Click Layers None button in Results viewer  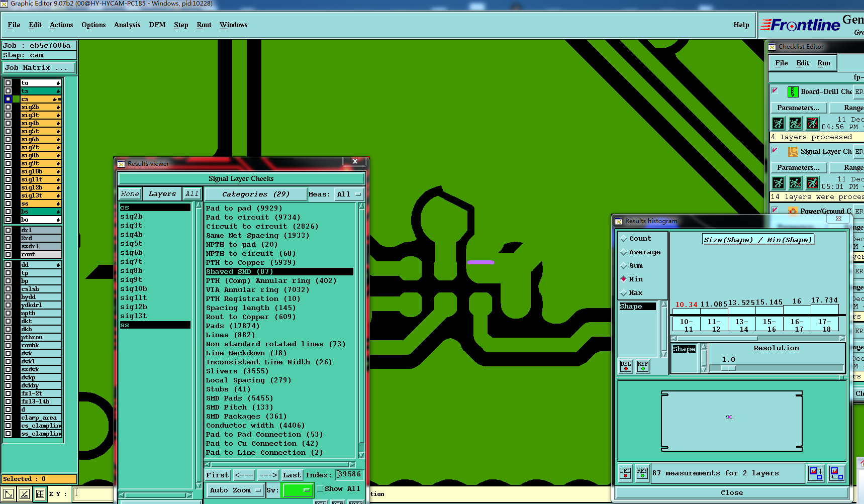pos(130,193)
